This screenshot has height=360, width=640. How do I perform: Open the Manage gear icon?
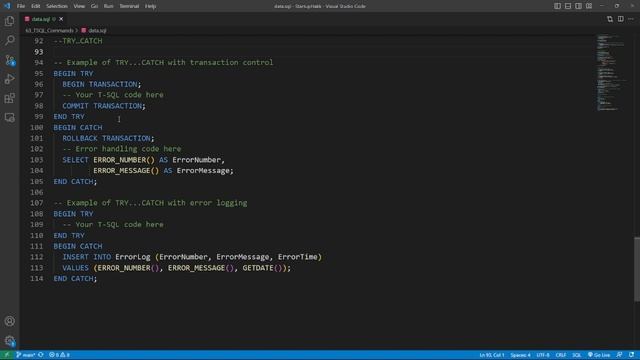click(x=9, y=341)
